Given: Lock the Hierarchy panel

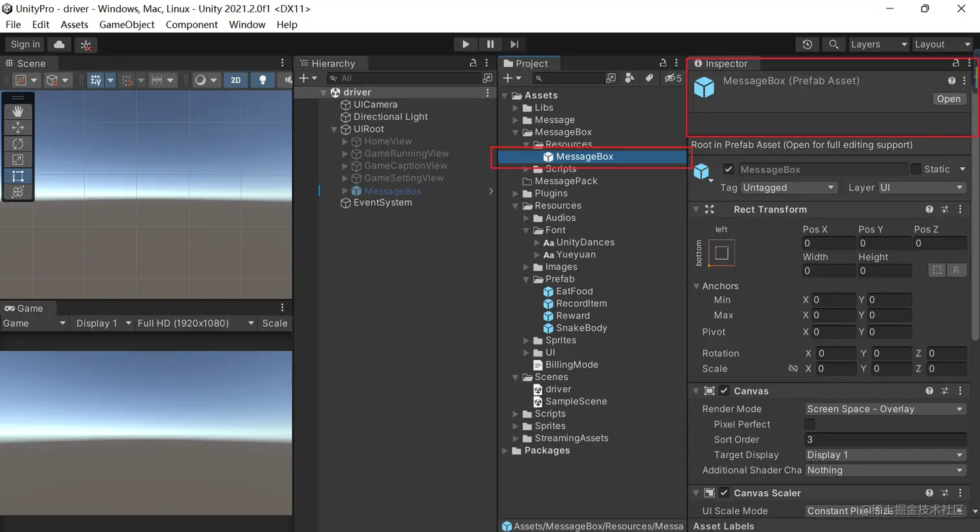Looking at the screenshot, I should tap(473, 63).
